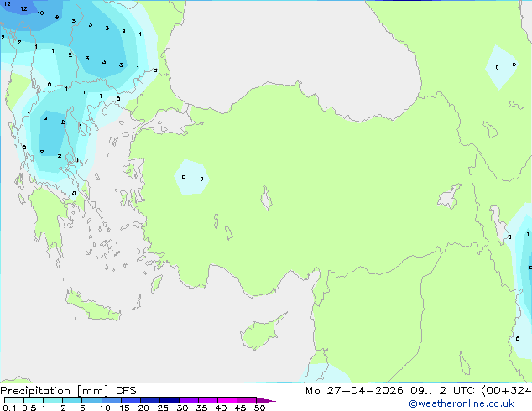Click the '0.1' legend scale label
The image size is (532, 411).
point(9,408)
